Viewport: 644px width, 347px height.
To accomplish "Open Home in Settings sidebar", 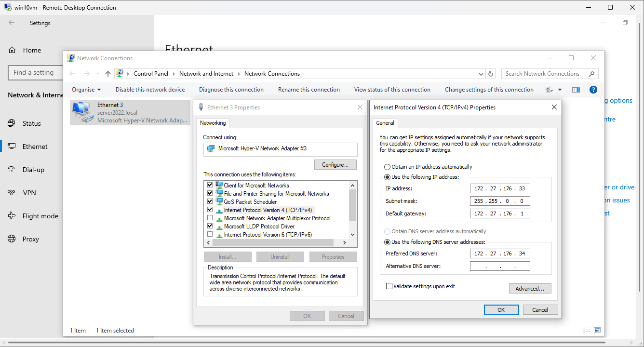I will [32, 50].
